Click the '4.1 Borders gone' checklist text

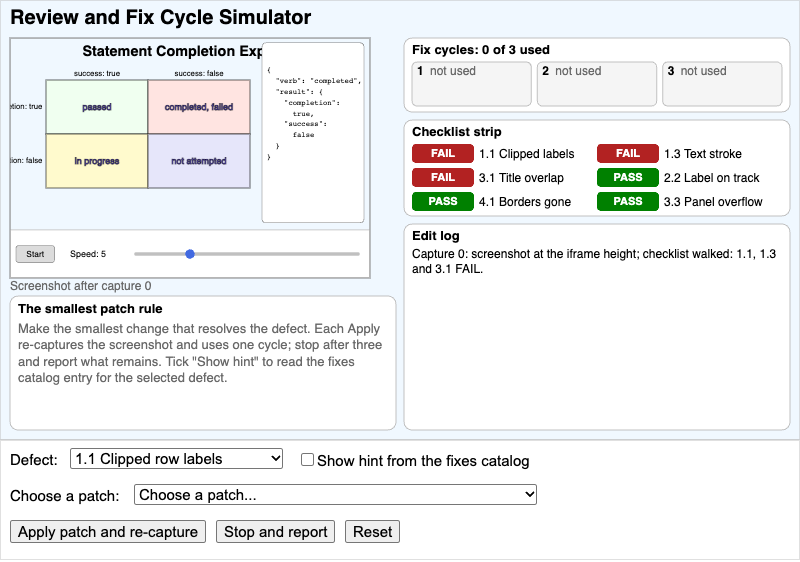[524, 202]
